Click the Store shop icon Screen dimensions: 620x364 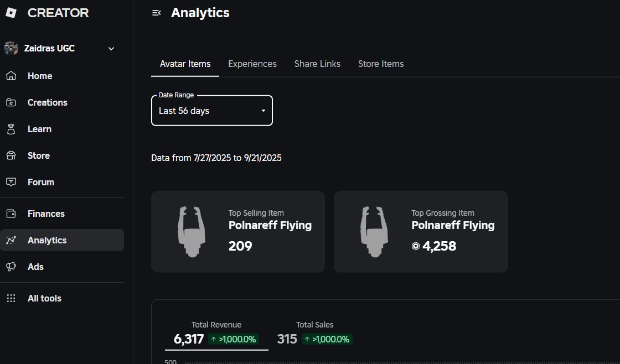[11, 155]
